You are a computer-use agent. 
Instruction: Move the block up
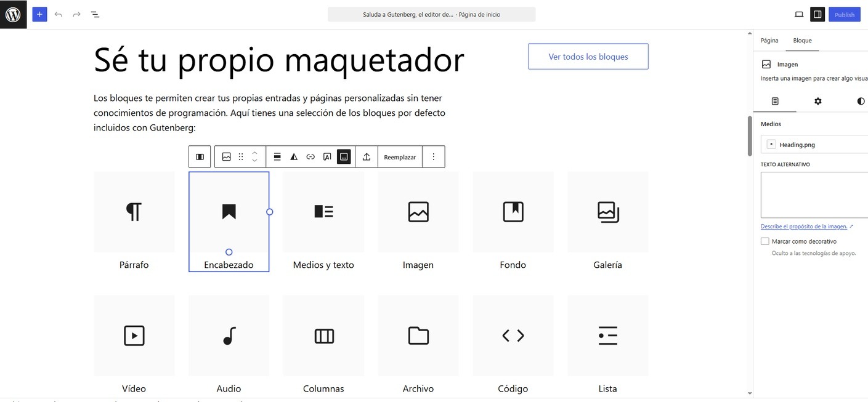[x=254, y=153]
